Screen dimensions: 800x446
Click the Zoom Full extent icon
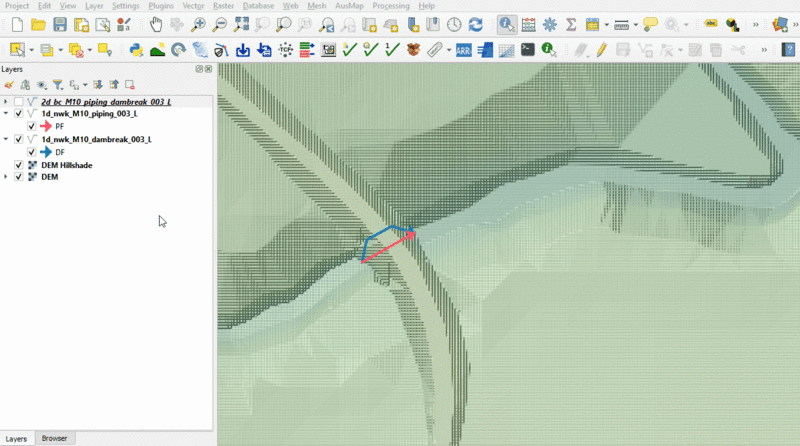pyautogui.click(x=241, y=24)
